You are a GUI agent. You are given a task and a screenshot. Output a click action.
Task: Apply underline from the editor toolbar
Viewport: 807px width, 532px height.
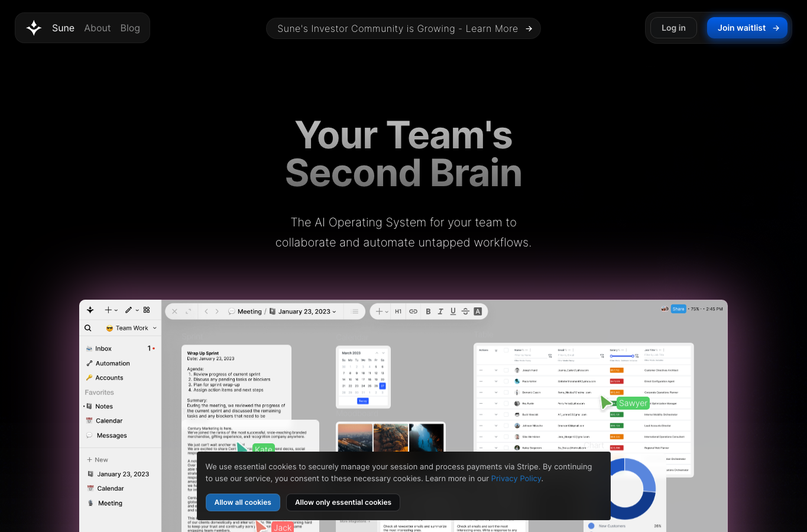[x=453, y=312]
